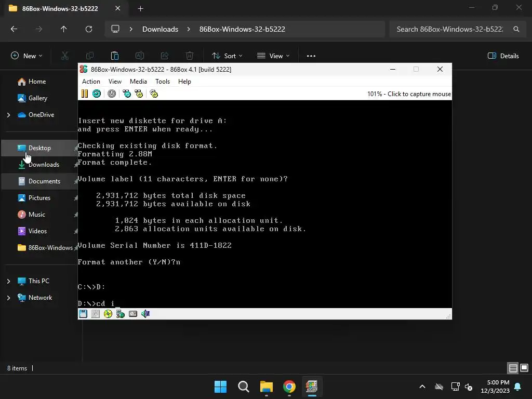Switch to details list view in status bar

513,368
